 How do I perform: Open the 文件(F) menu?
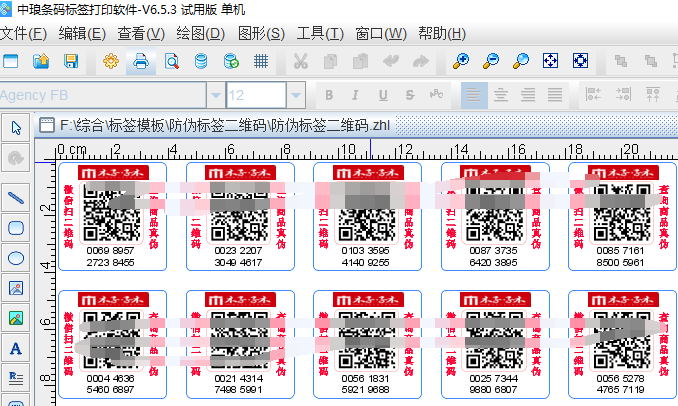pyautogui.click(x=24, y=33)
